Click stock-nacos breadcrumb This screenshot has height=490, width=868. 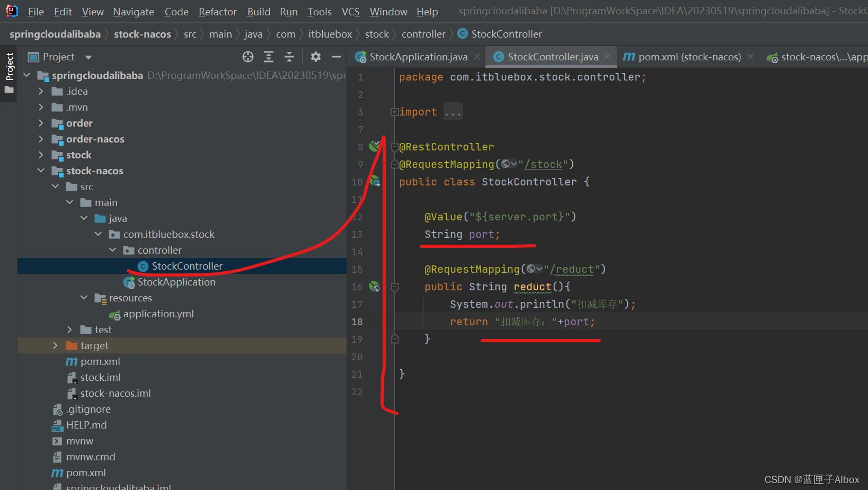click(143, 34)
